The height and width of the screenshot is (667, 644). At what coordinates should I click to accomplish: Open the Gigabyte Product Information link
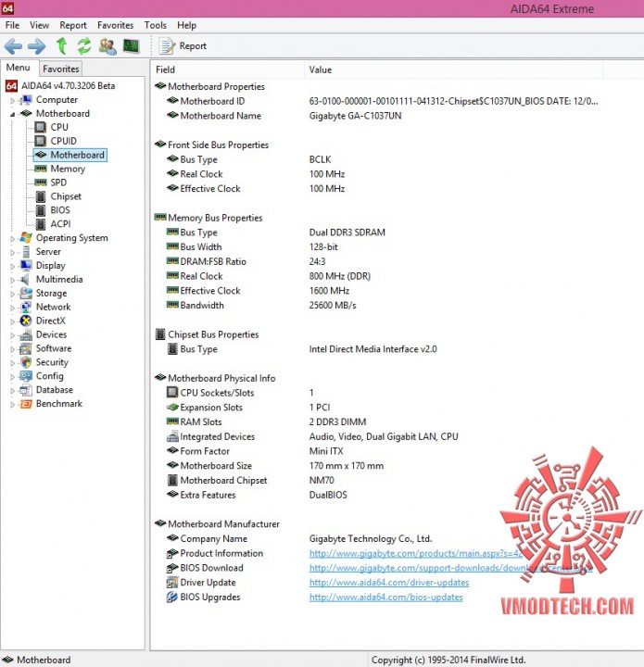(415, 553)
